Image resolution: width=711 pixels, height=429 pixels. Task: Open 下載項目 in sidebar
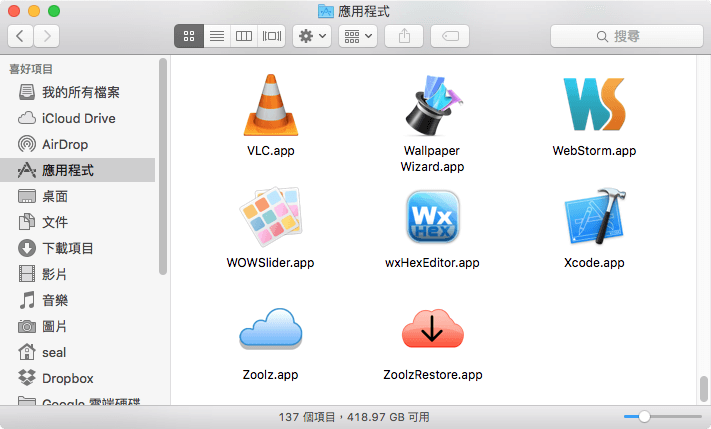78,248
